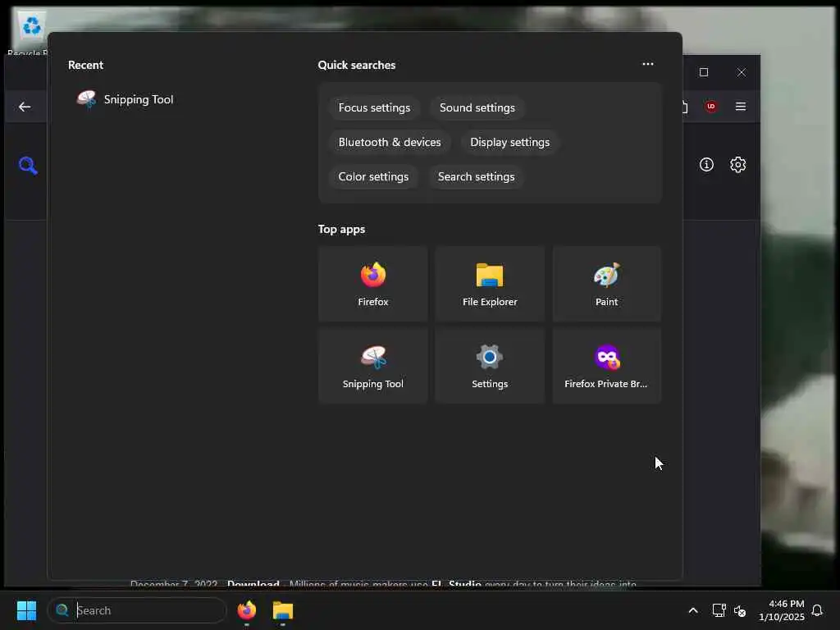Click the blue search magnifier in Firefox
840x630 pixels.
[x=28, y=166]
